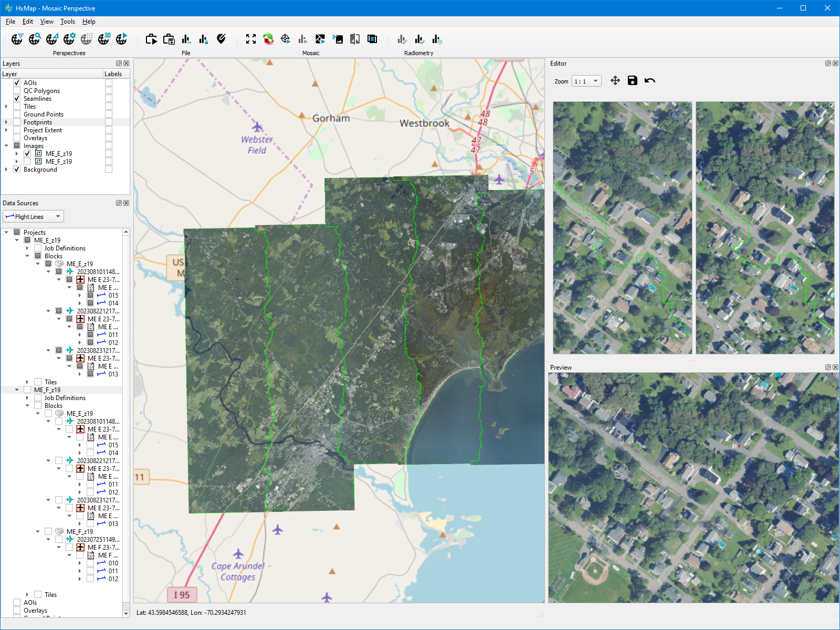
Task: Open the View menu
Action: pos(47,22)
